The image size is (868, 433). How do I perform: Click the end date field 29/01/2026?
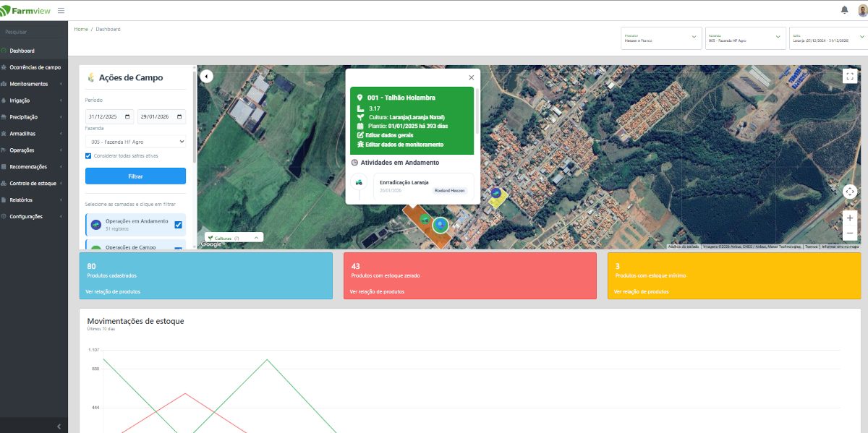pos(161,116)
